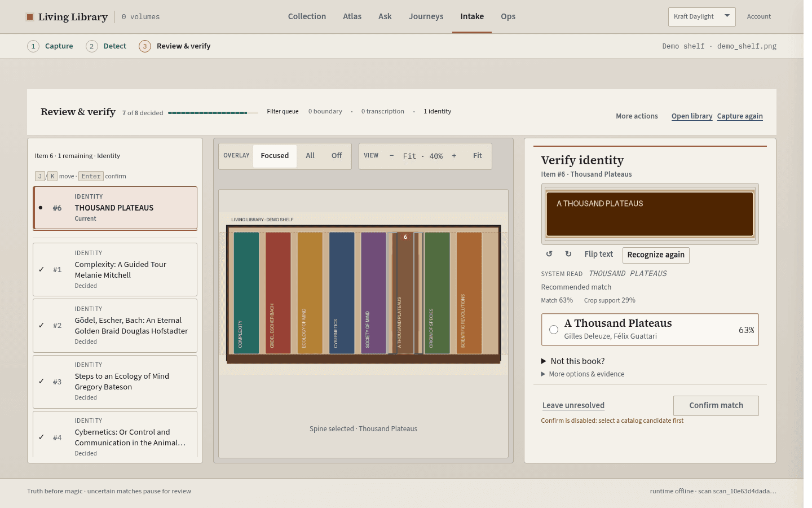Turn overlay Off
This screenshot has height=508, width=812.
(x=337, y=156)
